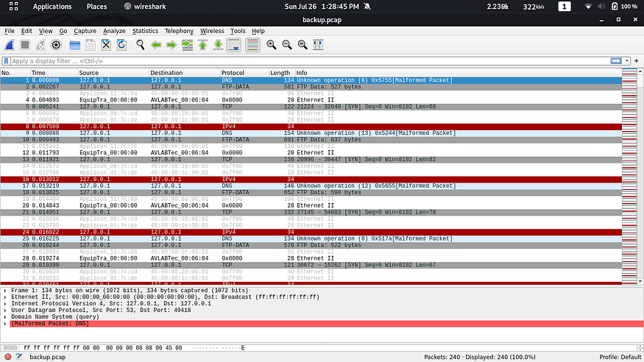The width and height of the screenshot is (644, 362).
Task: Close this capture file icon
Action: click(x=106, y=45)
